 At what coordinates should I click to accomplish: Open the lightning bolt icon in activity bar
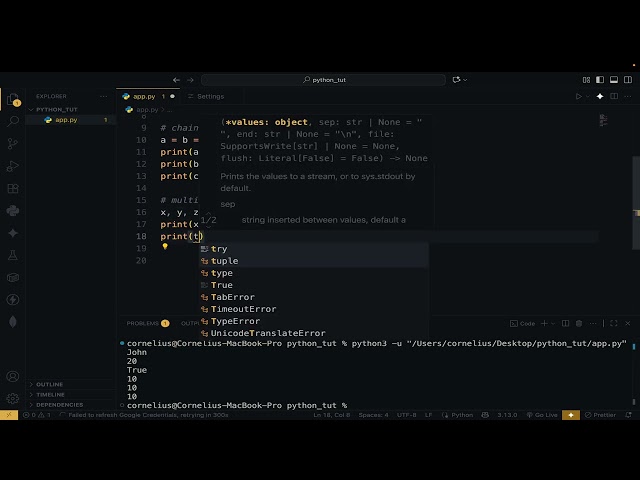(13, 300)
